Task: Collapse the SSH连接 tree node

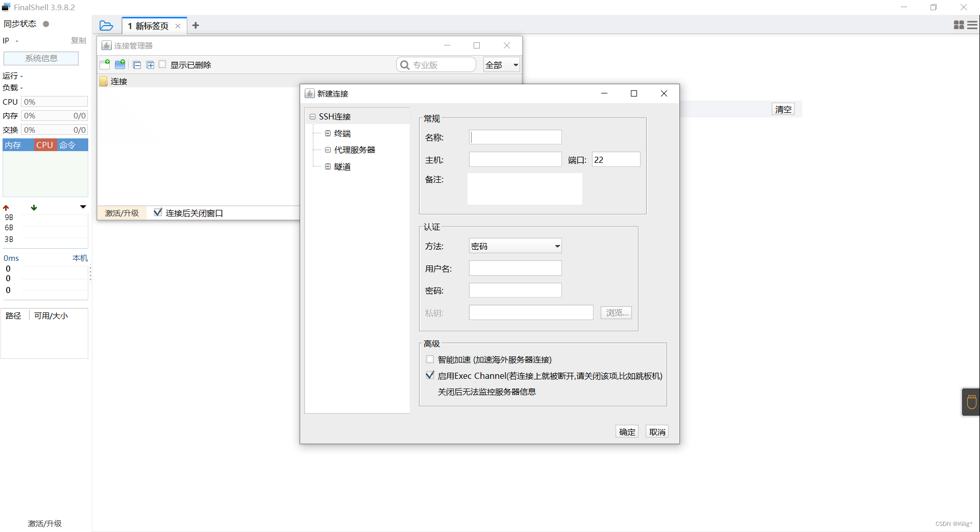Action: pyautogui.click(x=312, y=116)
